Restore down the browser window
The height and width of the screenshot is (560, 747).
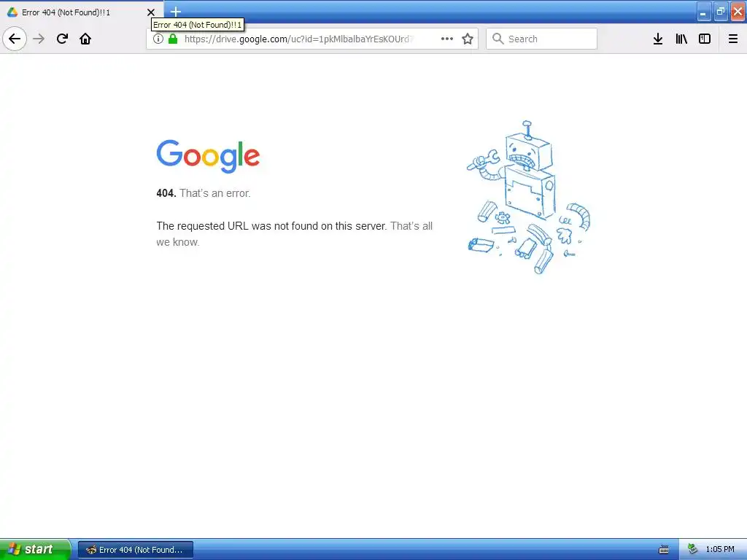tap(721, 12)
